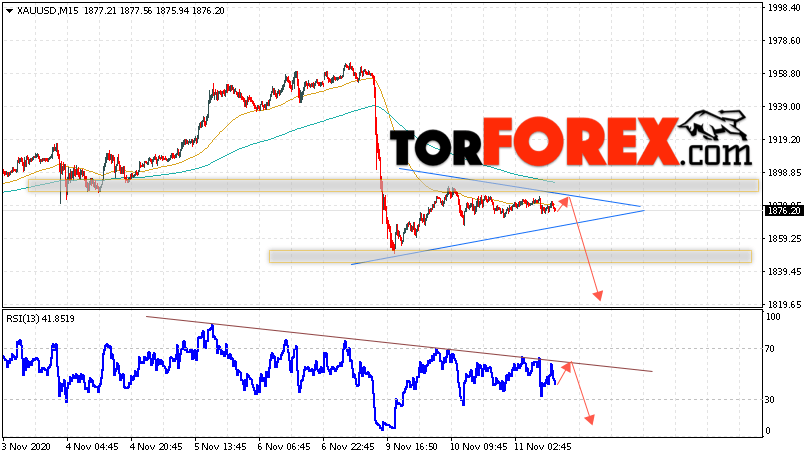Click the 1819.65 price axis label
Screen dimensions: 808x458
pos(784,304)
